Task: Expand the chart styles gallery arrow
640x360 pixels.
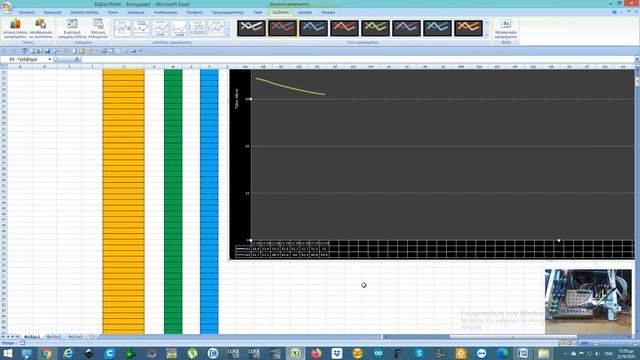Action: point(487,36)
